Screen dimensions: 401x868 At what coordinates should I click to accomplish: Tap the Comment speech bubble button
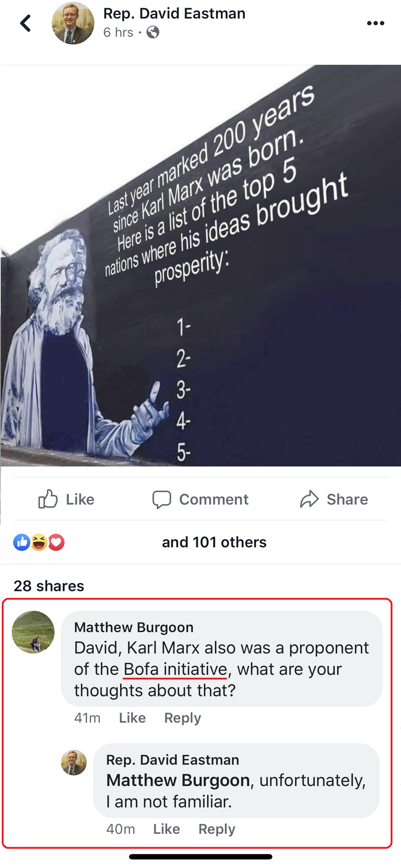coord(200,499)
